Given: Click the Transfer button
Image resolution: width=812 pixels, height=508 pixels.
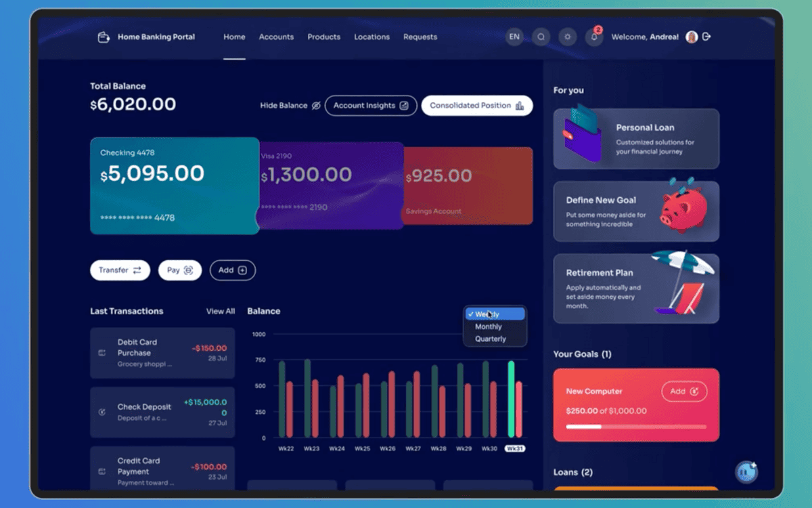Looking at the screenshot, I should tap(120, 270).
